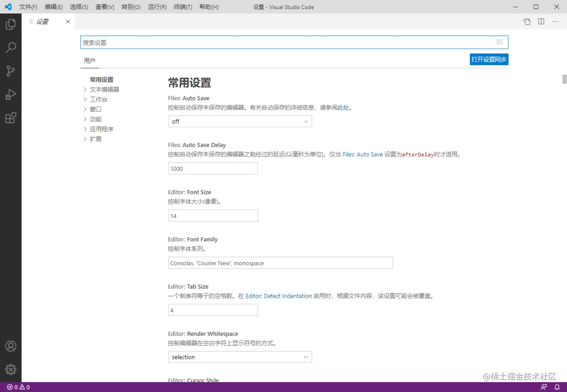567x392 pixels.
Task: Click the VS Code logo in title bar
Action: [8, 7]
